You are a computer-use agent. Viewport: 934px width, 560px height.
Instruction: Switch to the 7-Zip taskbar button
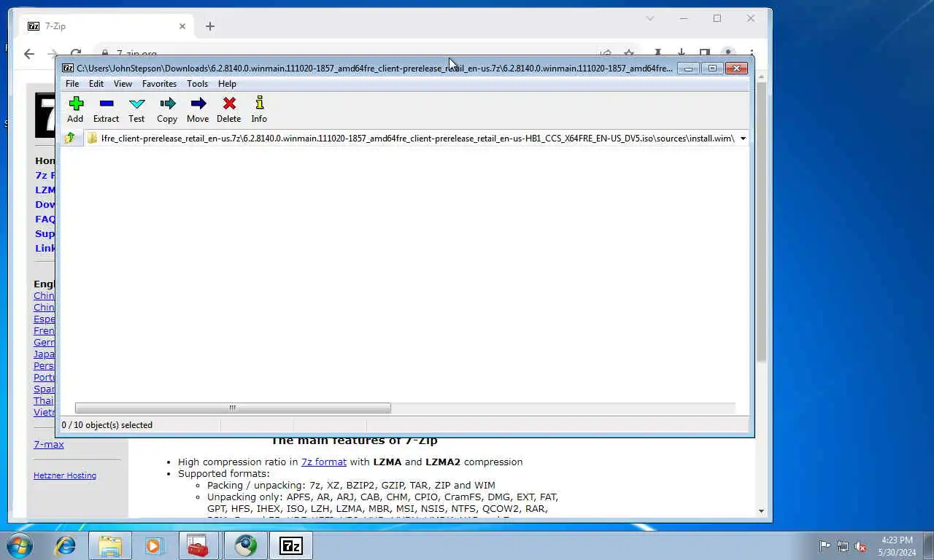291,545
